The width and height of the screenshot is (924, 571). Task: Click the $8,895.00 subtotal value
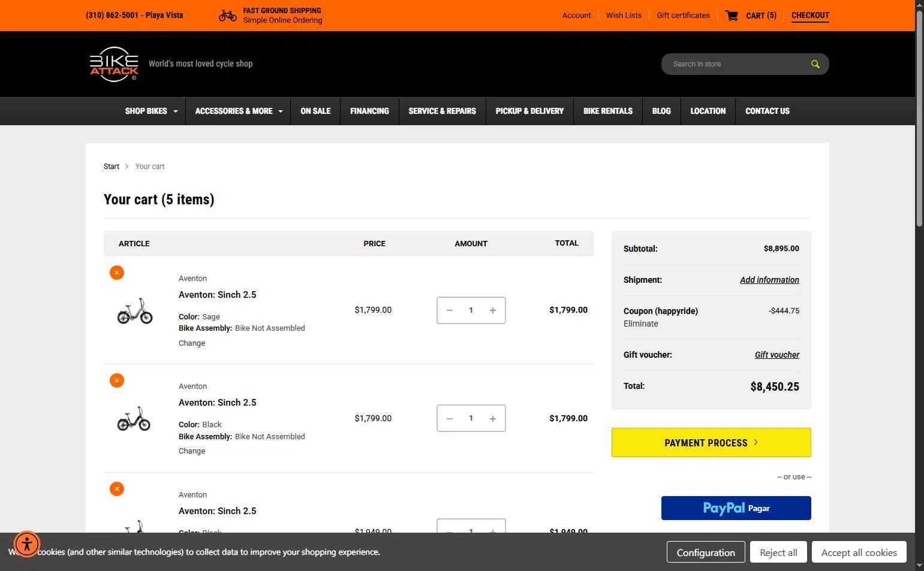point(781,249)
